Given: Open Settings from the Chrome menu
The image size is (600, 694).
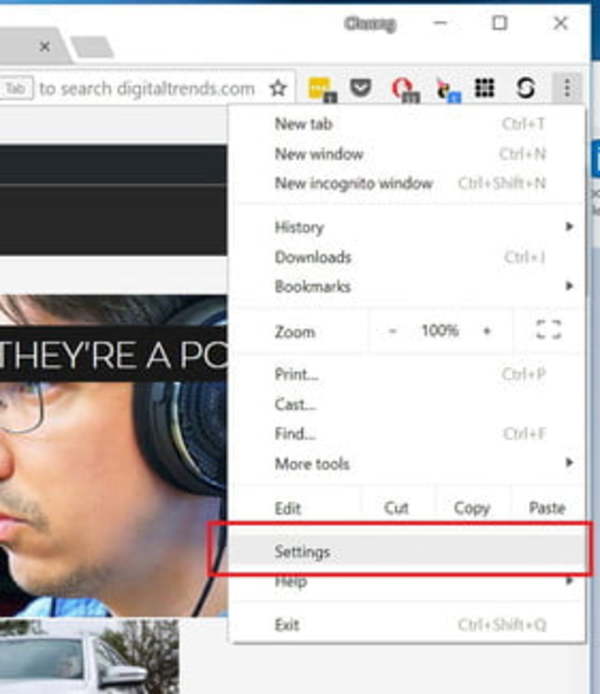Looking at the screenshot, I should (407, 552).
